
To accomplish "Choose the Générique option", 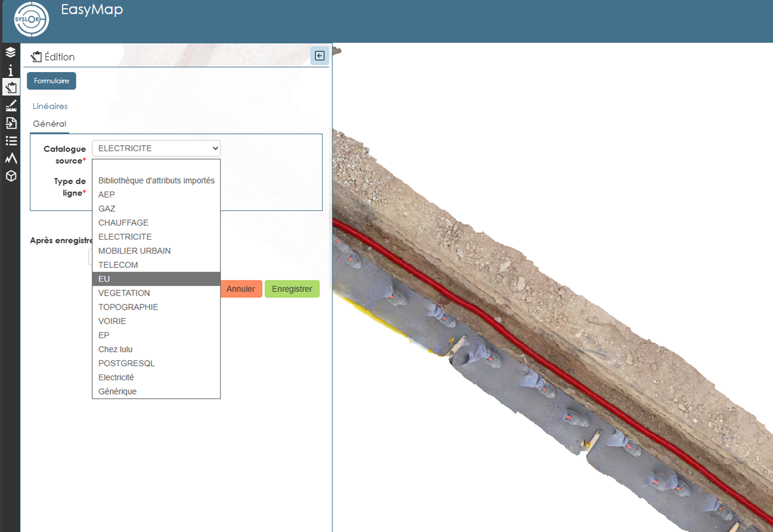I will click(x=117, y=391).
